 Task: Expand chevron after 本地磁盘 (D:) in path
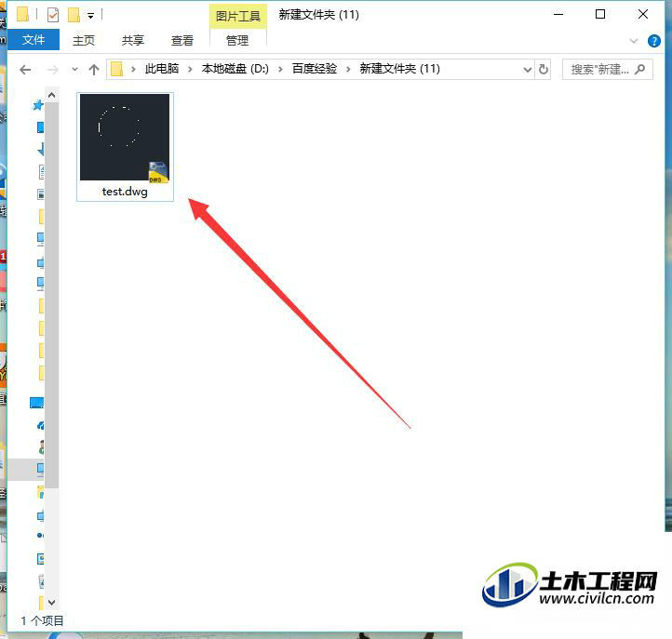(280, 69)
